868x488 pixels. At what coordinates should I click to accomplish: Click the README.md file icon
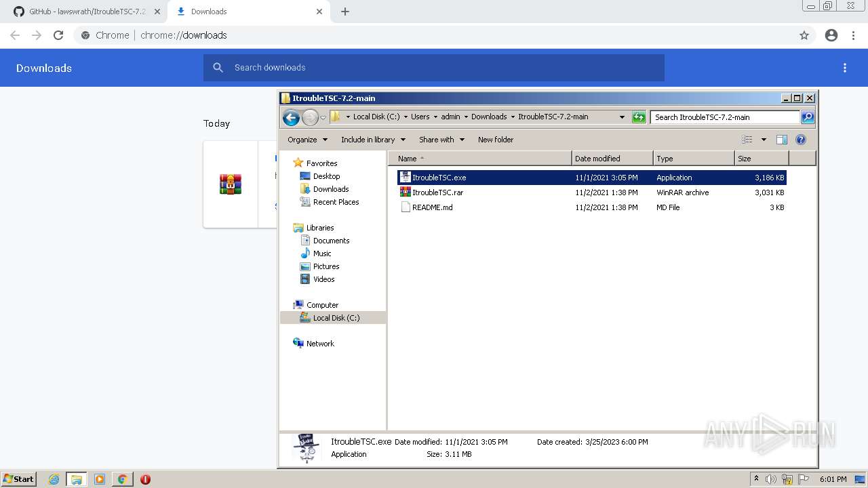(406, 207)
